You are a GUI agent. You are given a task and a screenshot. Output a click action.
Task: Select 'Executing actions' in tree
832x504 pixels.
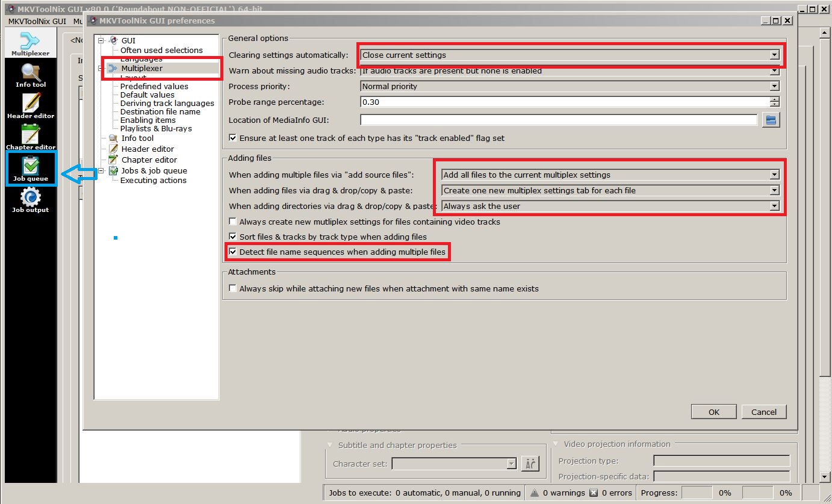coord(154,180)
